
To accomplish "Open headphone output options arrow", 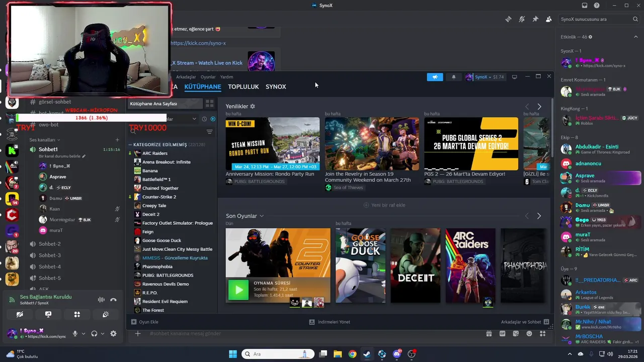I will pyautogui.click(x=103, y=333).
